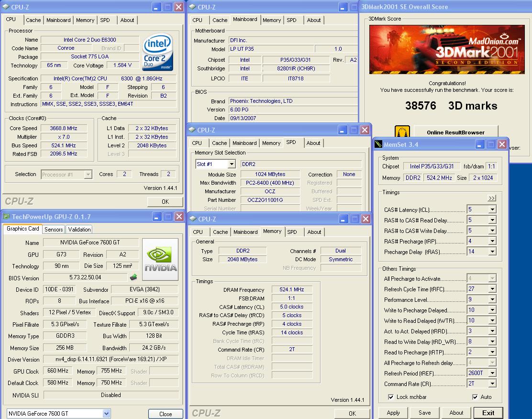Viewport: 532px width, 419px height.
Task: Open the Refresh Period (tREF) dropdown
Action: tap(492, 373)
